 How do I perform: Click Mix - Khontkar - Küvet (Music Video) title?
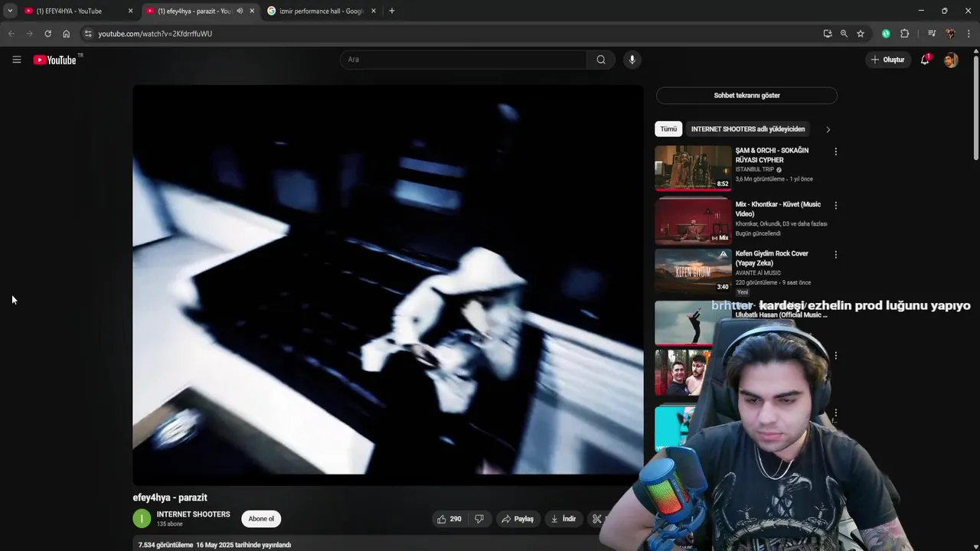point(778,209)
